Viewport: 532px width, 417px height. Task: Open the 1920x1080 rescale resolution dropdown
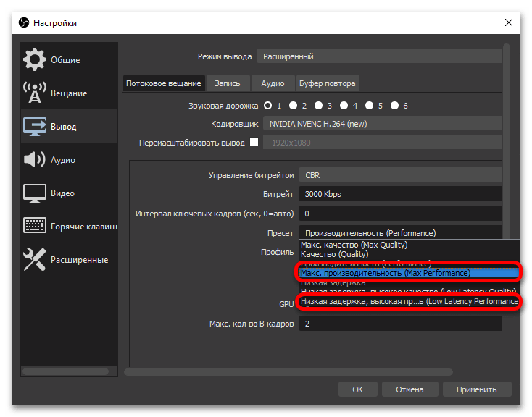(x=382, y=143)
